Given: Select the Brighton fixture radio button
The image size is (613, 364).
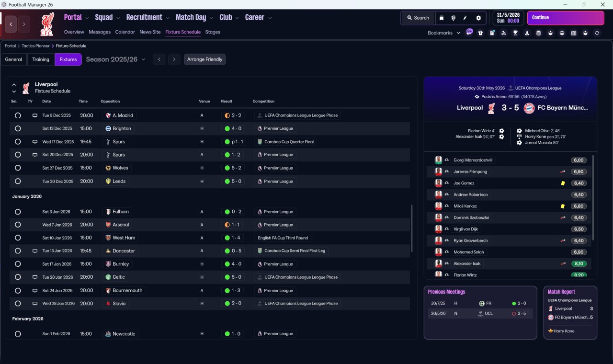Looking at the screenshot, I should tap(18, 129).
